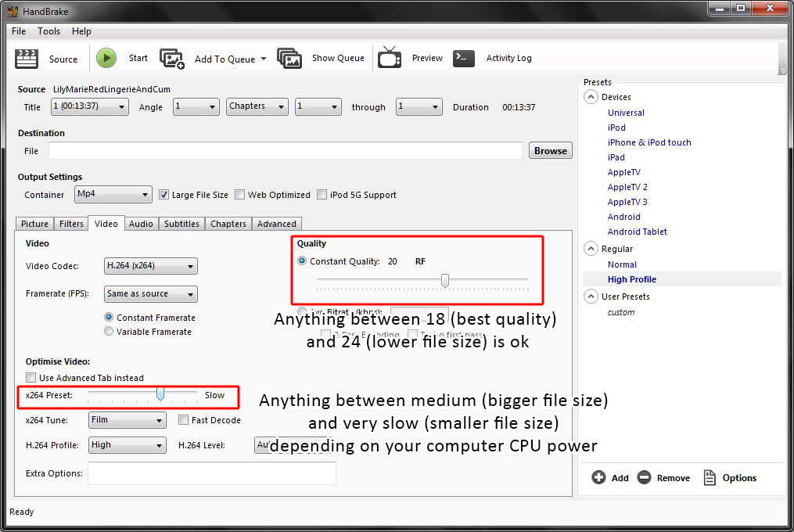Click the Extra Options text field
Viewport: 794px width, 532px height.
point(212,473)
